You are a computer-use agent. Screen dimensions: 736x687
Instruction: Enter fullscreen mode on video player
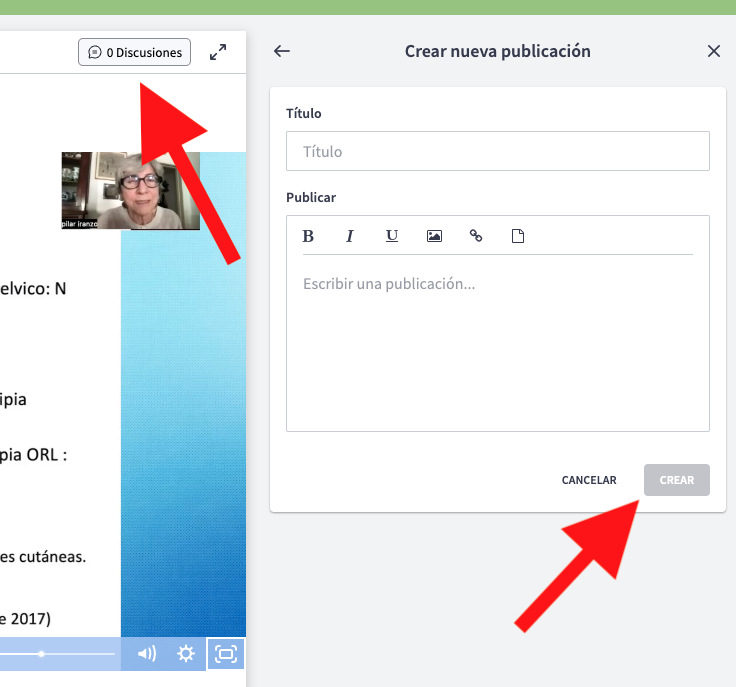(x=226, y=654)
